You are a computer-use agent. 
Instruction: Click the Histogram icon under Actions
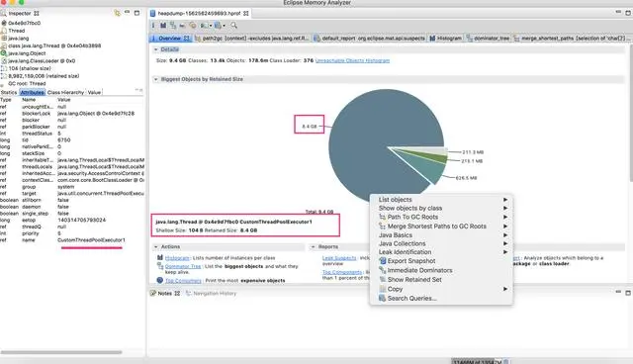pyautogui.click(x=160, y=257)
